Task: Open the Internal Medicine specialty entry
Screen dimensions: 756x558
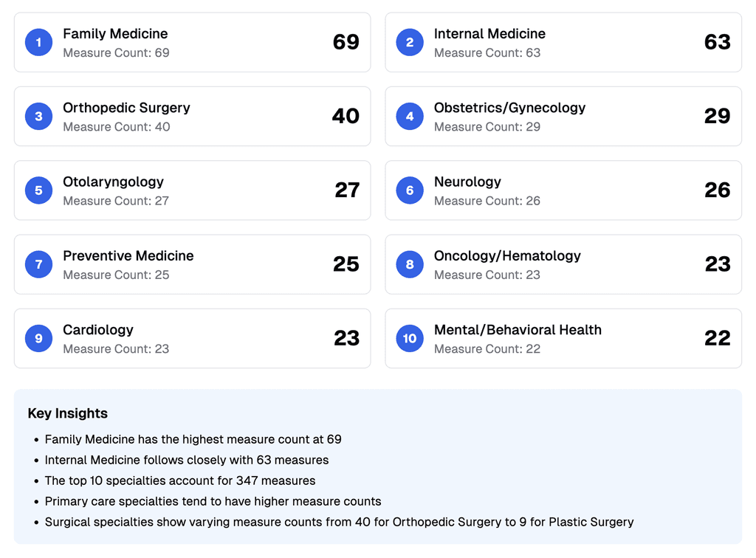Action: [563, 42]
